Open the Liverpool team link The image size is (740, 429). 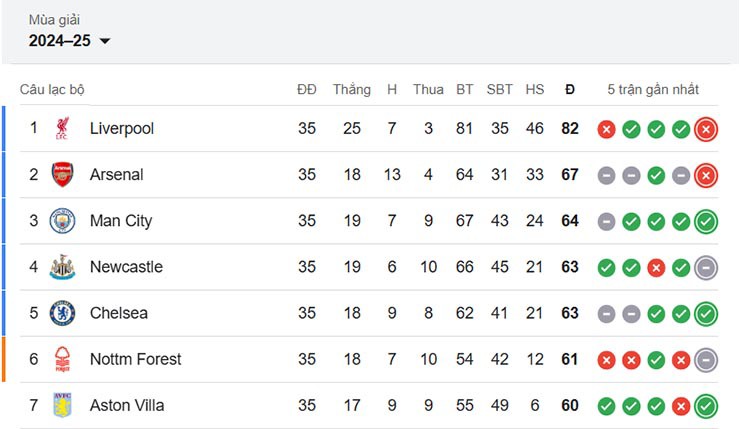121,129
